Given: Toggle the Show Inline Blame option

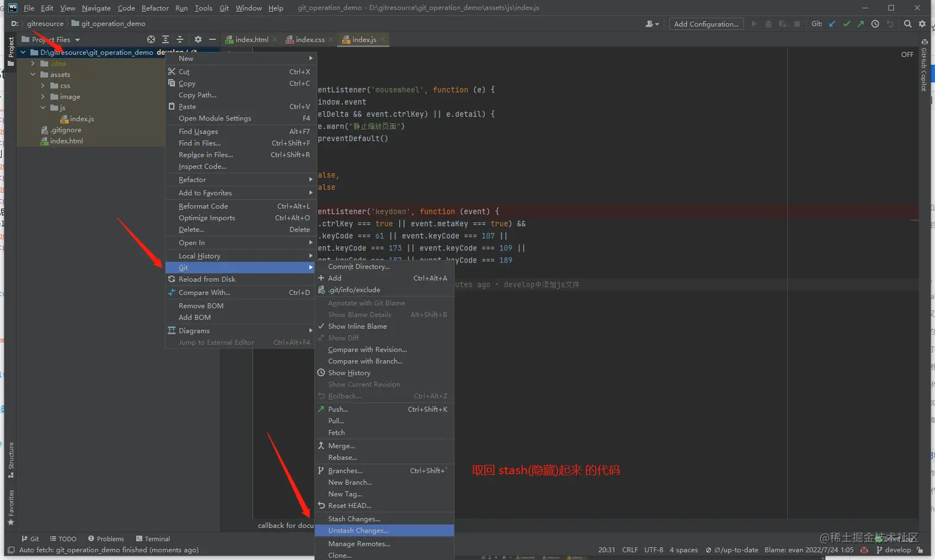Looking at the screenshot, I should (x=357, y=326).
